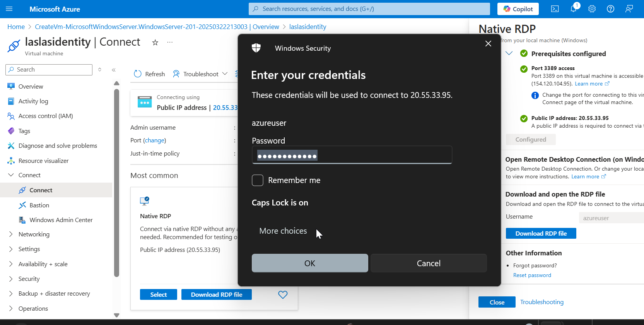
Task: Click Refresh in the toolbar
Action: pyautogui.click(x=149, y=74)
